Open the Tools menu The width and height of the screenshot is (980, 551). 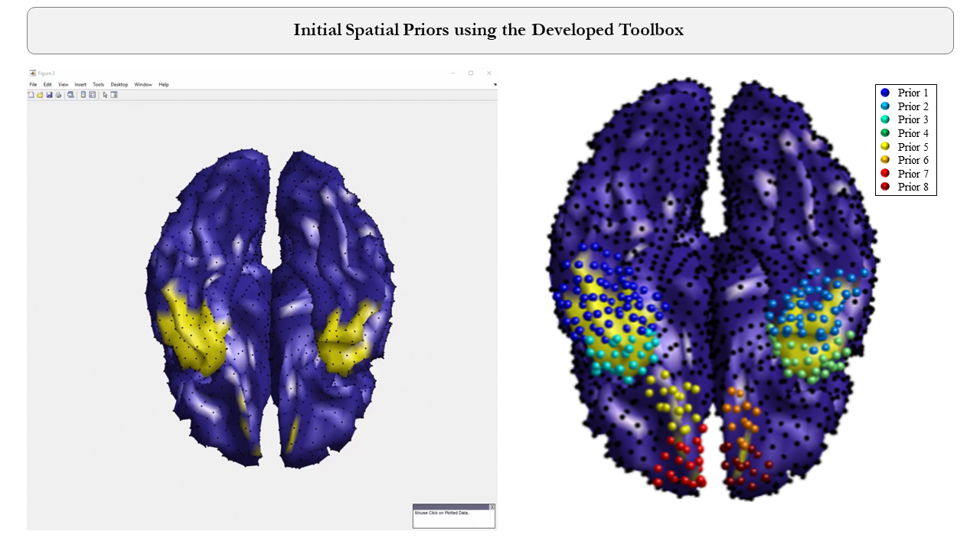pyautogui.click(x=99, y=84)
